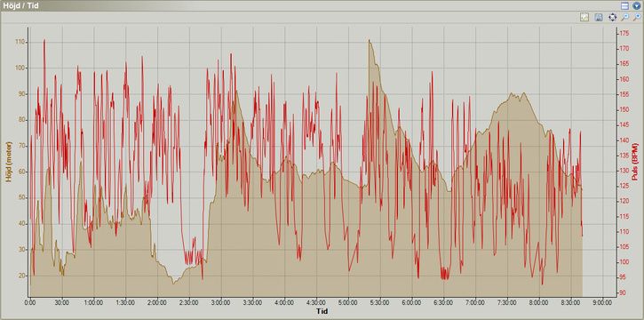Screen dimensions: 644x320
Task: Click the '70' elevation tick label
Action: (23, 146)
